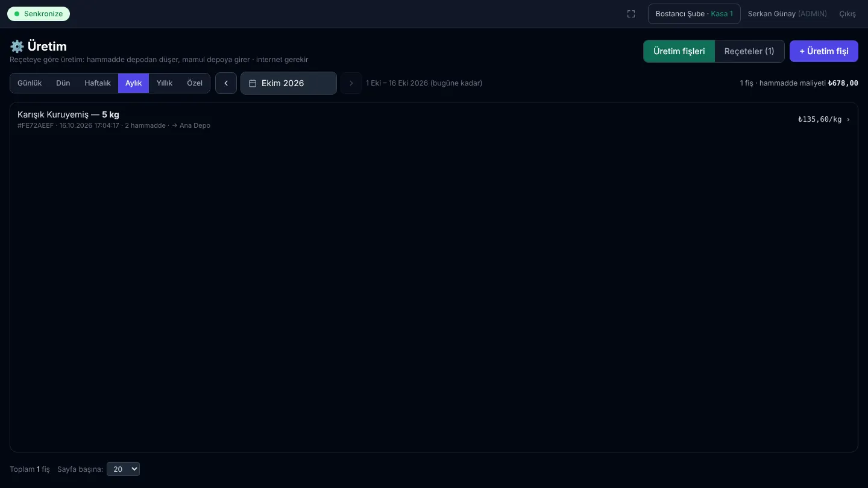The height and width of the screenshot is (488, 868).
Task: Click the Çıkış logout link
Action: 848,14
